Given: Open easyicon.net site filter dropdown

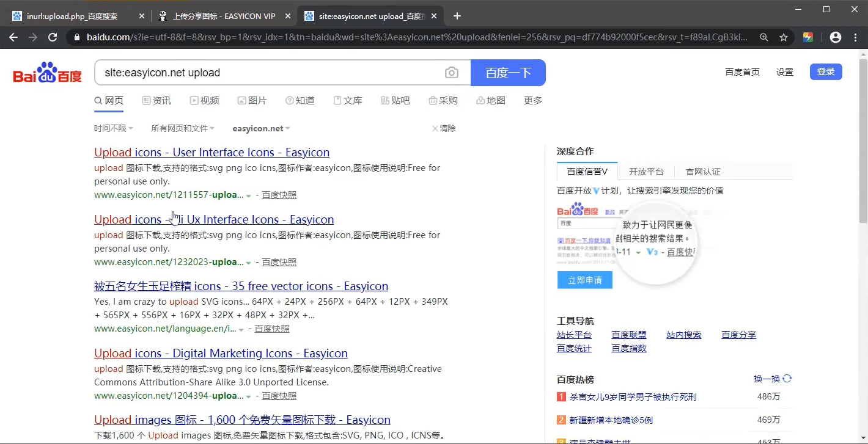Looking at the screenshot, I should pyautogui.click(x=262, y=128).
